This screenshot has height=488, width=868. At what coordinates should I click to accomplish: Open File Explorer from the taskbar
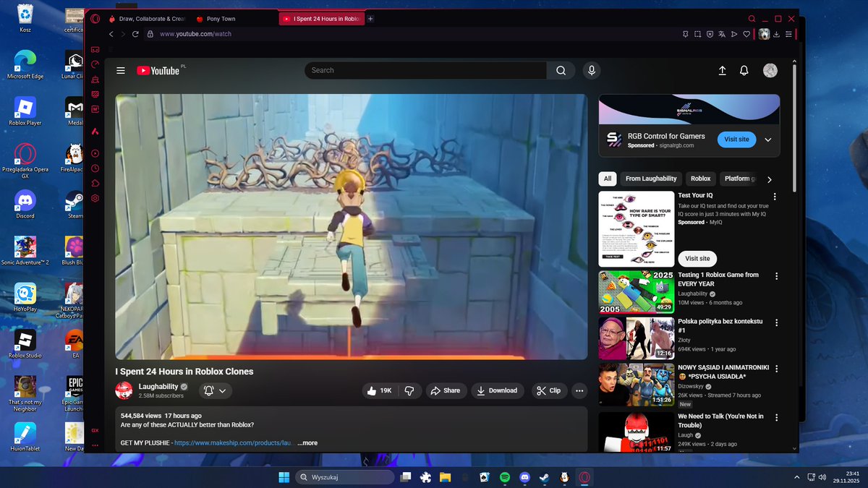446,477
